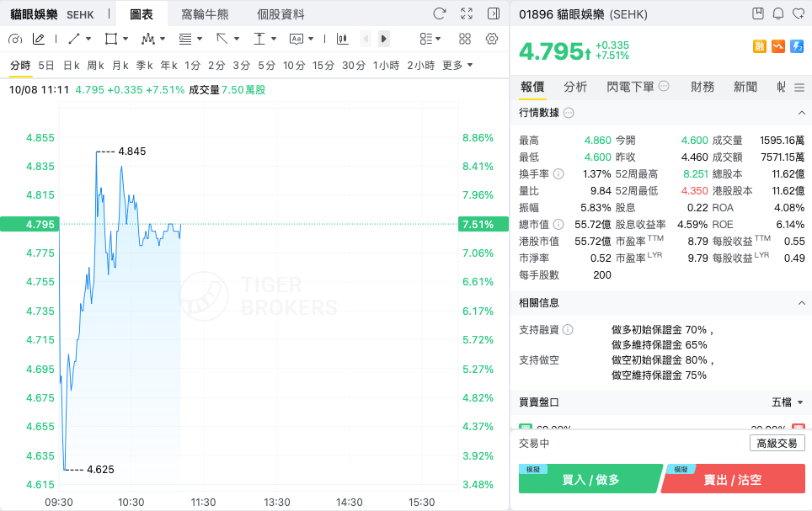Open the candlestick chart type icon
812x511 pixels.
(x=342, y=39)
